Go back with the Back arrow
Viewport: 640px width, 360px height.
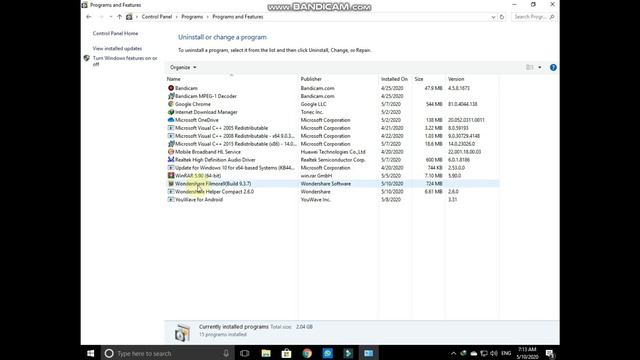pos(89,17)
